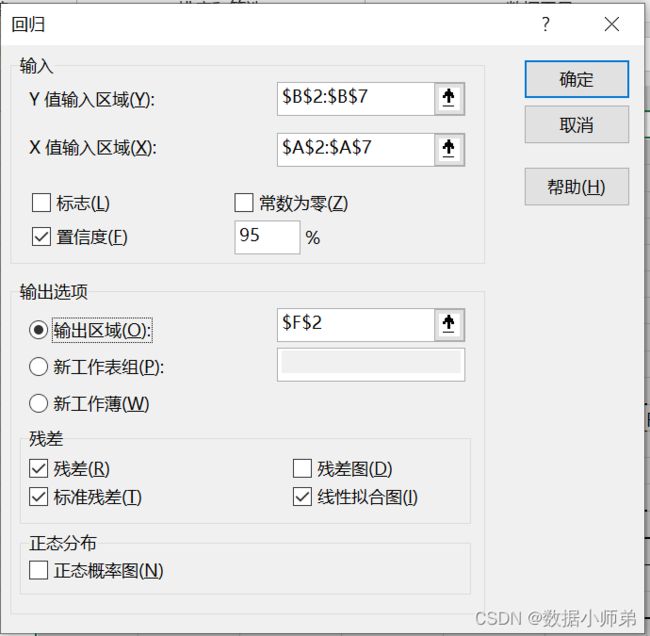
Task: Click the question mark help icon
Action: (546, 24)
